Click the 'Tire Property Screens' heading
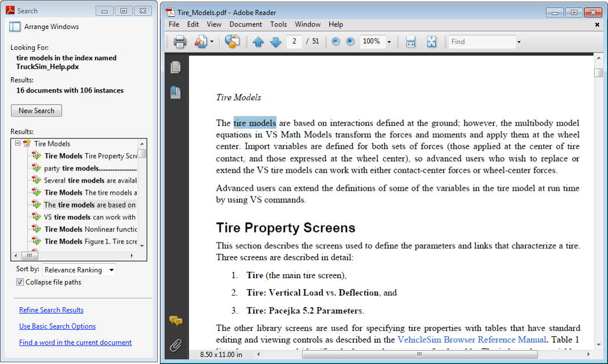The width and height of the screenshot is (608, 364). (285, 228)
